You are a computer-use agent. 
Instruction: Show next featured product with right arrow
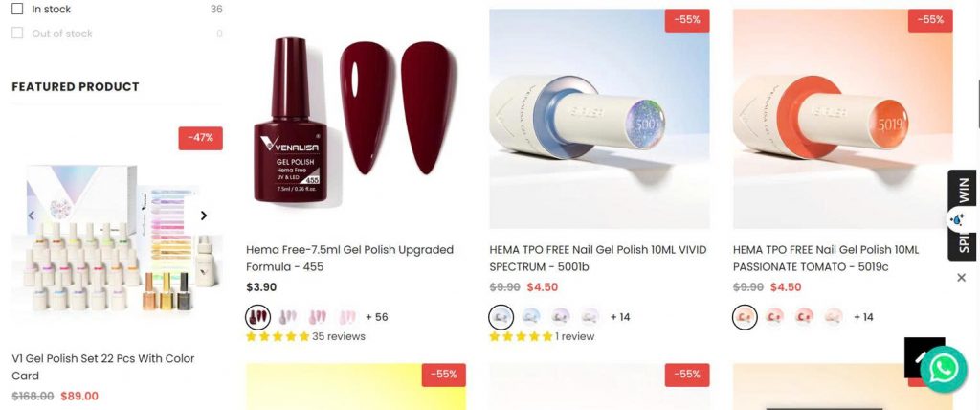(x=203, y=216)
